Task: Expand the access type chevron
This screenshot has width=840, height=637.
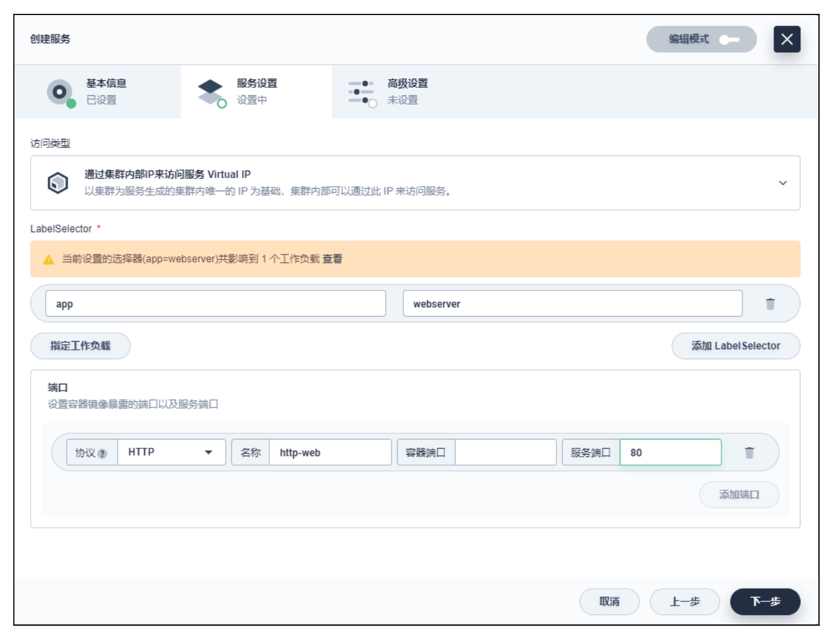Action: (782, 183)
